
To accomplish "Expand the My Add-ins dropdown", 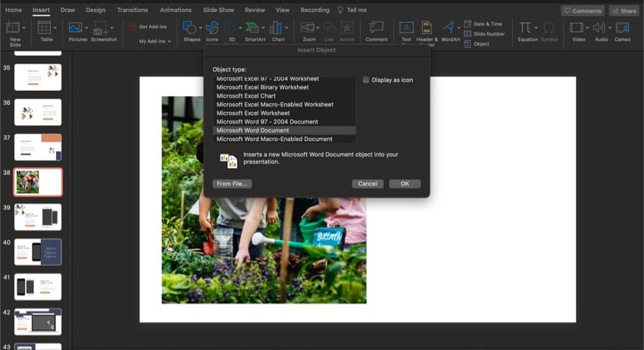I will (x=169, y=41).
